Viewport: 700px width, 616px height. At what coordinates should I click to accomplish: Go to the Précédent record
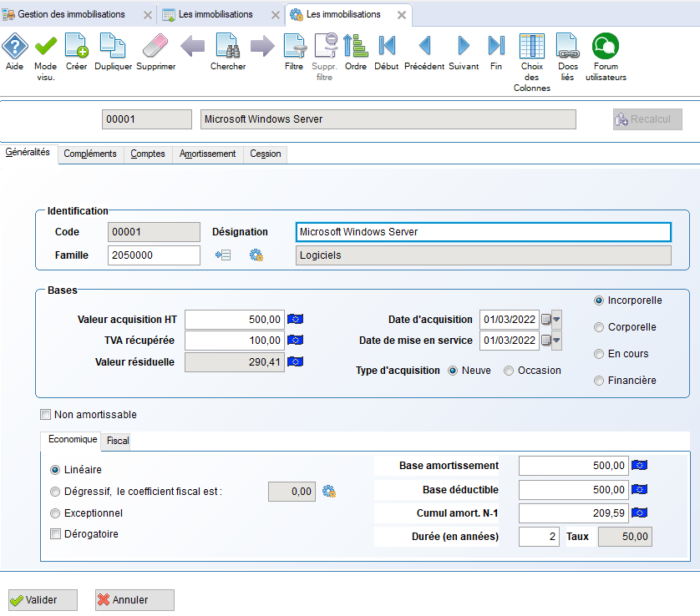coord(424,46)
